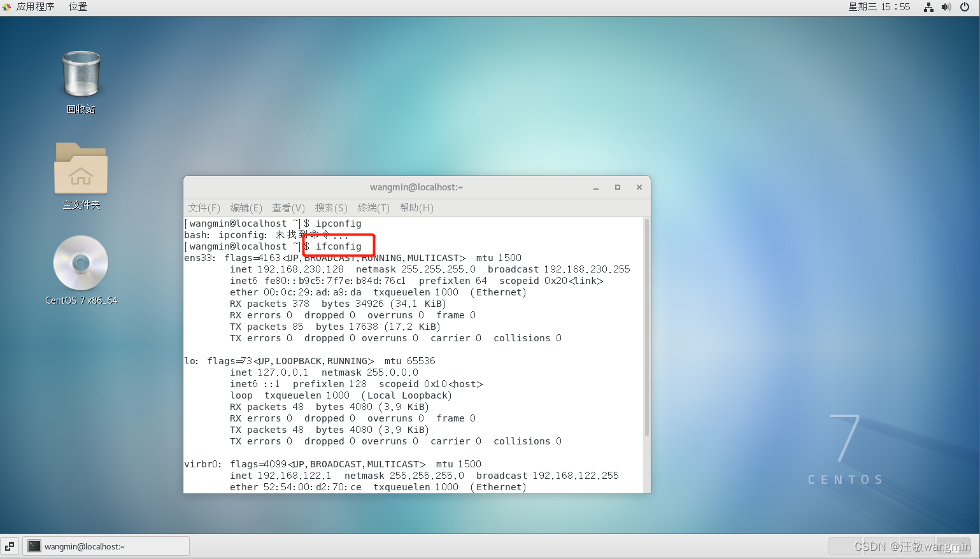
Task: Click the ifconfig command text
Action: coord(339,246)
